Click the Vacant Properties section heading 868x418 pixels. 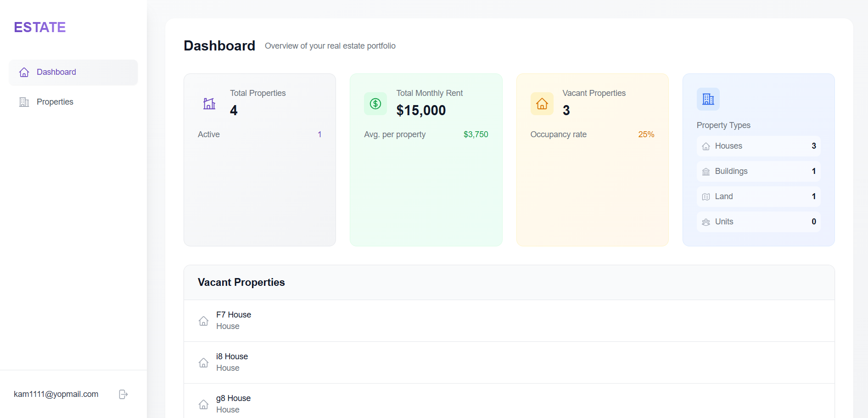pos(241,282)
